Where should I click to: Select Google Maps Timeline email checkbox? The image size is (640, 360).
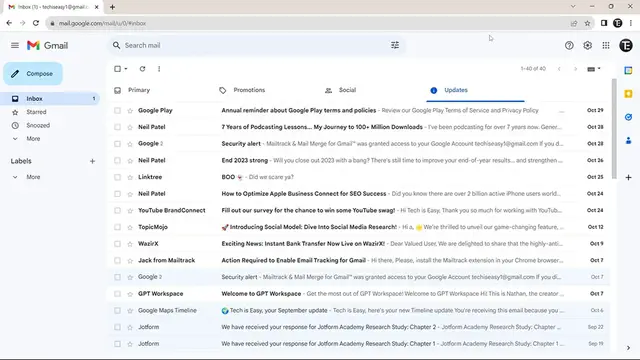(x=118, y=311)
